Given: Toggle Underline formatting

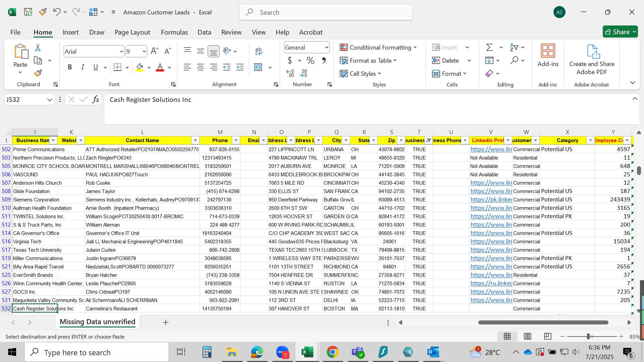Looking at the screenshot, I should tap(96, 67).
